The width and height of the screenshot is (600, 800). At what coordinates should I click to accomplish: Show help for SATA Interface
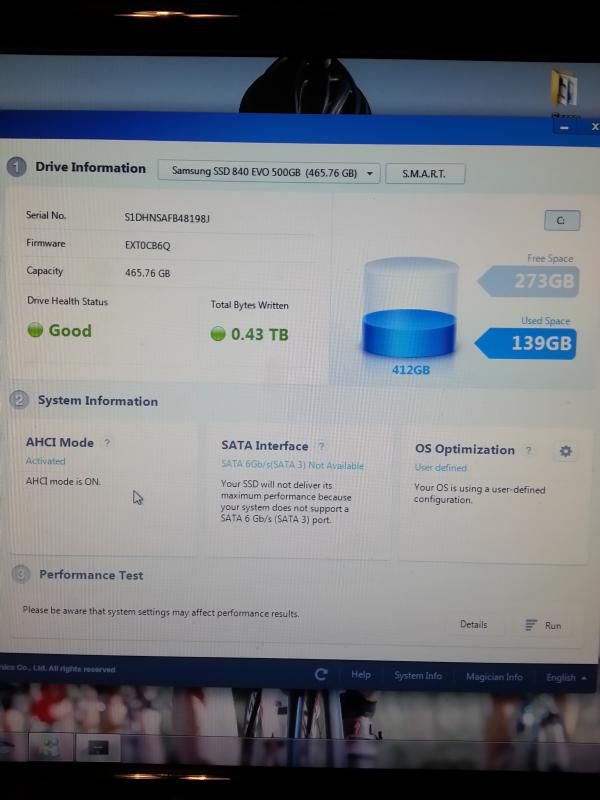coord(321,446)
